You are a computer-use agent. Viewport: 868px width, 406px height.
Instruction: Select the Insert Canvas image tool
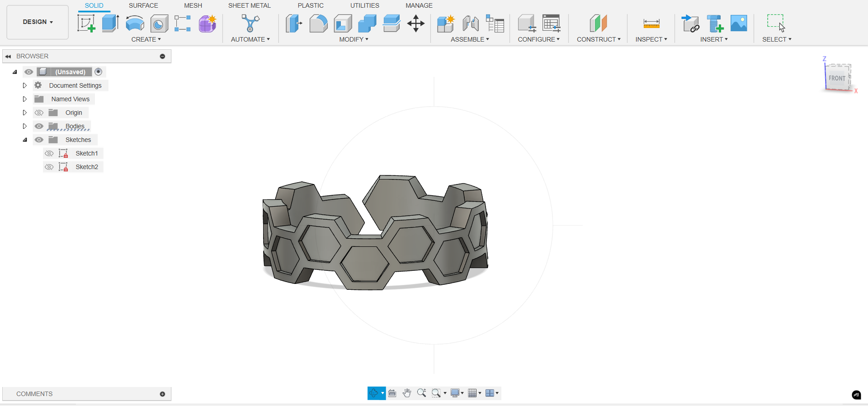tap(739, 23)
